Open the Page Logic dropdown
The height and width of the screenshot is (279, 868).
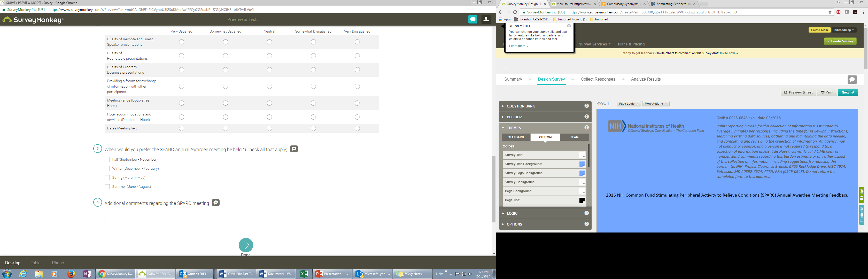[629, 104]
